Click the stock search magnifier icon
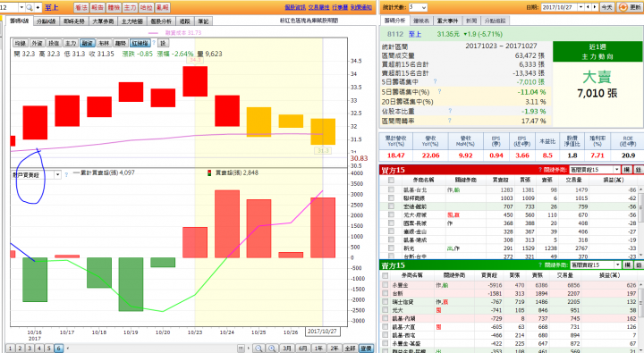Screen dimensions: 644x353 click(x=30, y=7)
